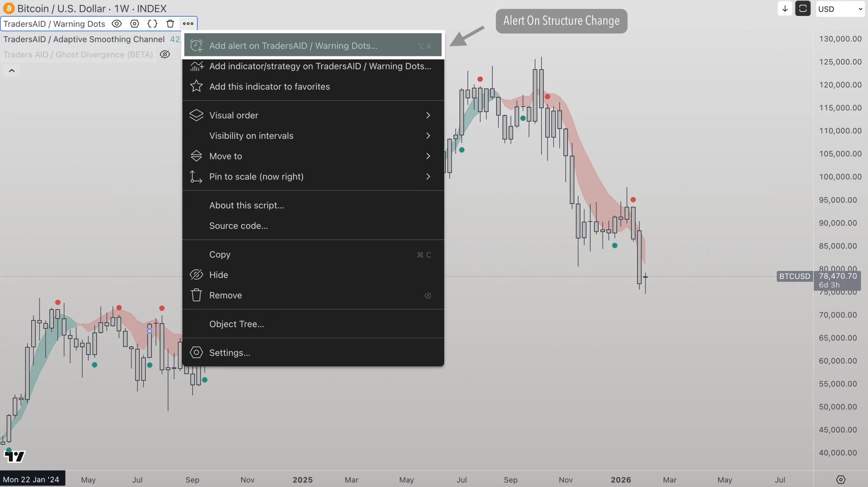Click the chart settings gear at bottom right

pos(841,480)
